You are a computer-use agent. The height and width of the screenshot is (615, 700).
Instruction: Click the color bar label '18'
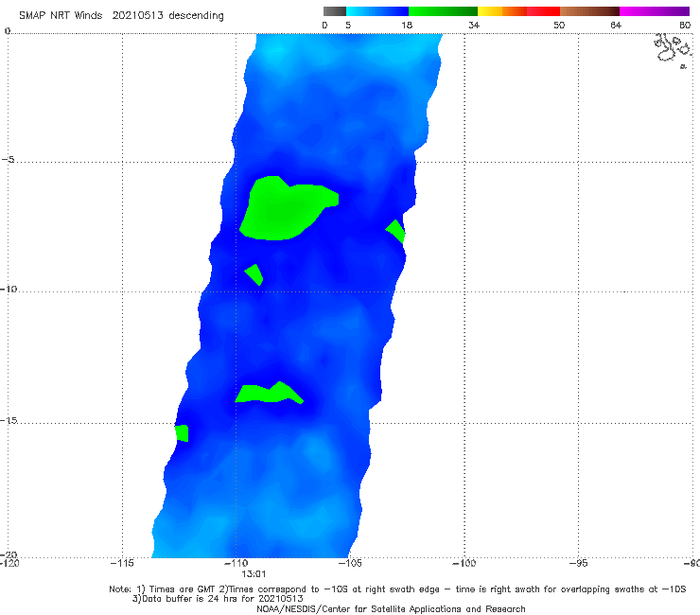pyautogui.click(x=407, y=25)
